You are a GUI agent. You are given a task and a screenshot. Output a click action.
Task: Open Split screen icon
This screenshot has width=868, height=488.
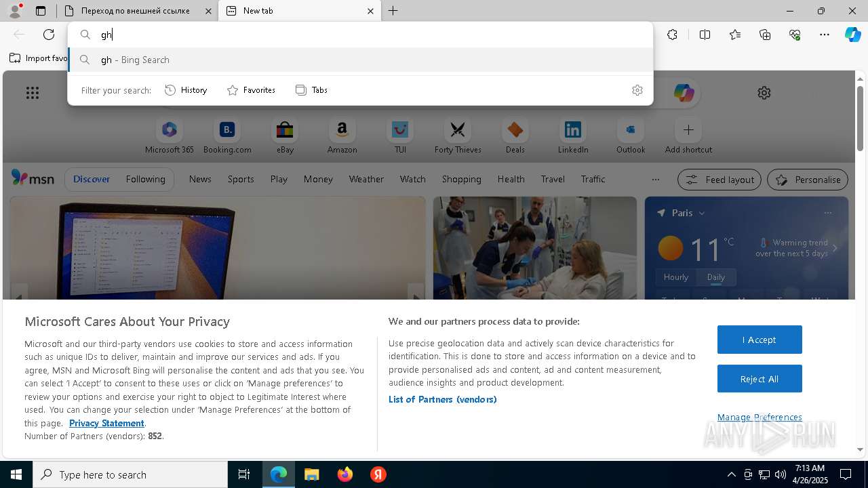[705, 35]
